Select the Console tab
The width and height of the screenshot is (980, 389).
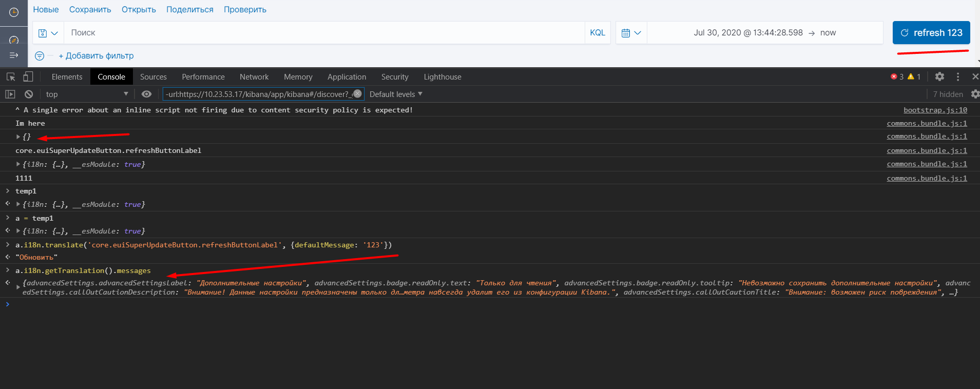point(111,77)
